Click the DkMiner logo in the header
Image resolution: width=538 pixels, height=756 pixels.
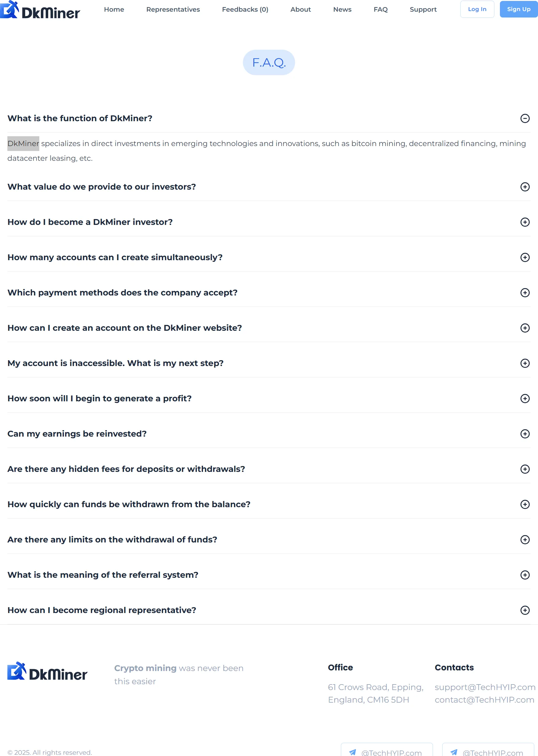[40, 10]
